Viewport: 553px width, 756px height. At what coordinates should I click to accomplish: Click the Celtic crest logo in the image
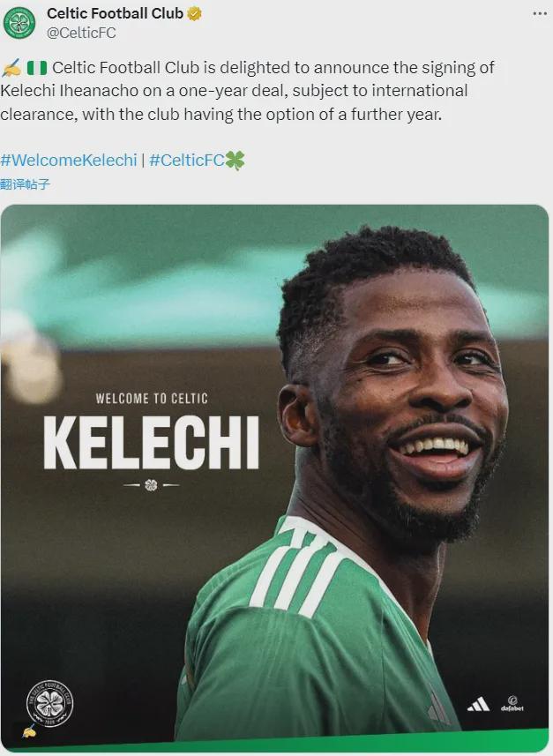[x=49, y=702]
